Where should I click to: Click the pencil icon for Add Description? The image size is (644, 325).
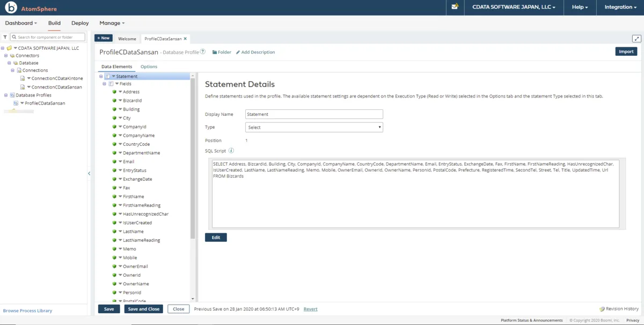[238, 53]
